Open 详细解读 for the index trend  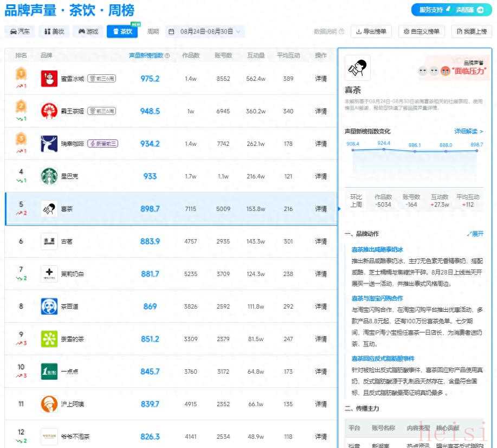coord(469,131)
